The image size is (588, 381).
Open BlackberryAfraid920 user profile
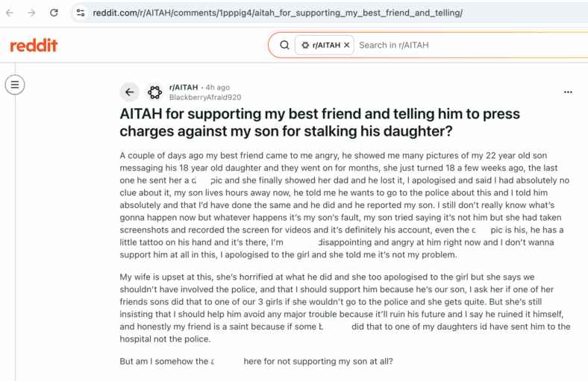(205, 98)
